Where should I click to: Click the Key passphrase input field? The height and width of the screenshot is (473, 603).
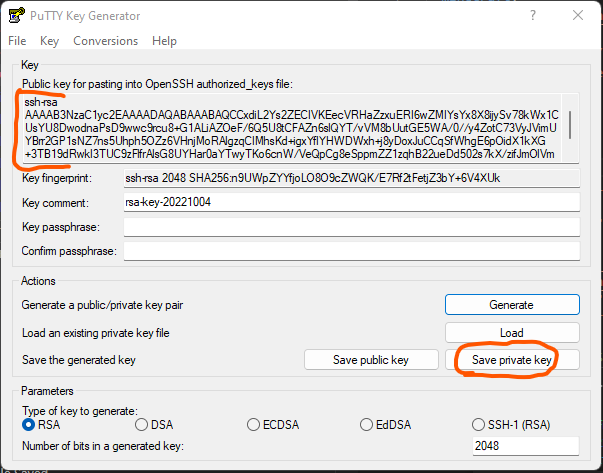[x=351, y=227]
